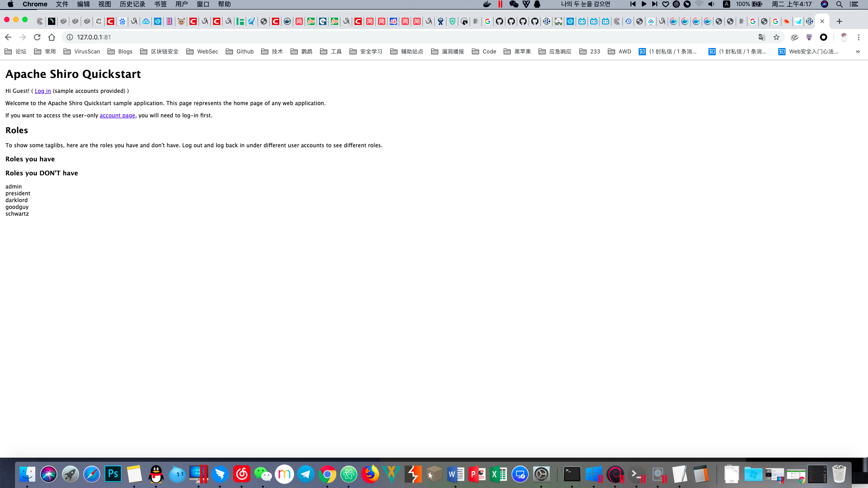Click the Log in link

(x=43, y=91)
